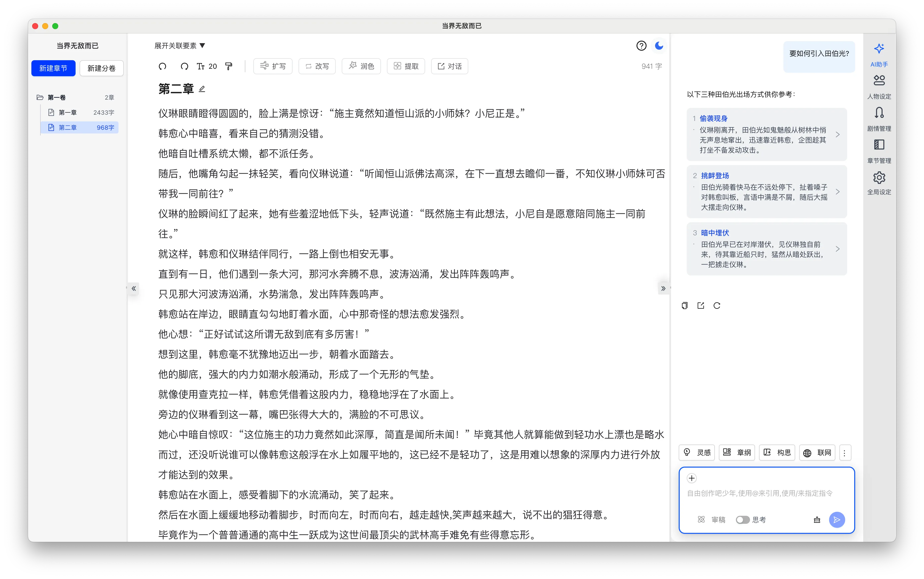
Task: Click the pencil icon beside 第二章 title
Action: [x=202, y=89]
